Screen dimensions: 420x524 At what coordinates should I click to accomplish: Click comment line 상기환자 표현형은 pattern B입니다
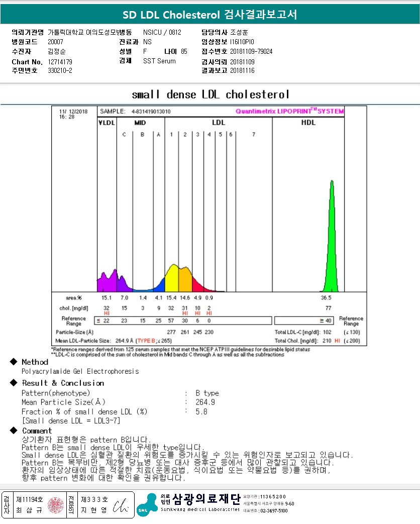(86, 440)
